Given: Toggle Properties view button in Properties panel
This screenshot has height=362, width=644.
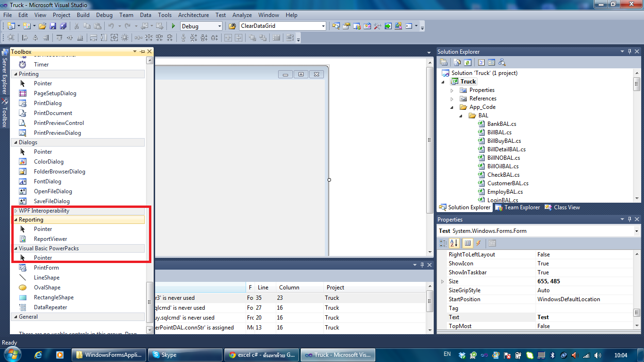Looking at the screenshot, I should [467, 243].
